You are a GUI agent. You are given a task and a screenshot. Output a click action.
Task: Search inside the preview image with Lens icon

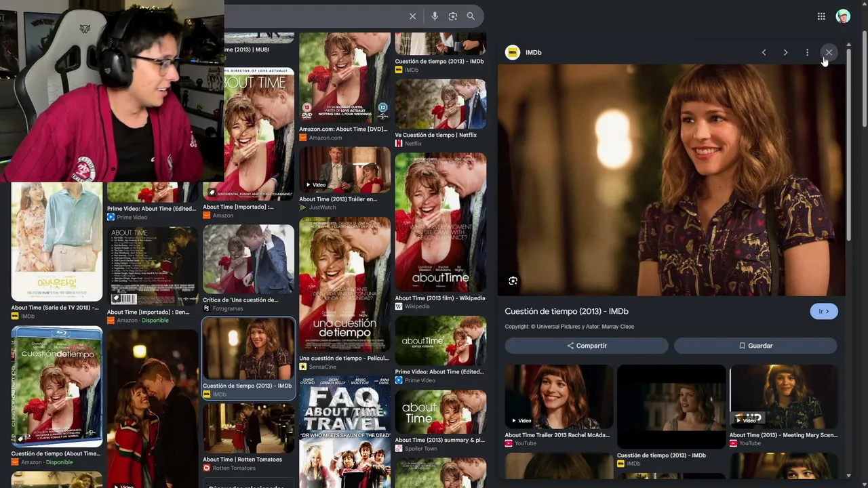click(513, 281)
